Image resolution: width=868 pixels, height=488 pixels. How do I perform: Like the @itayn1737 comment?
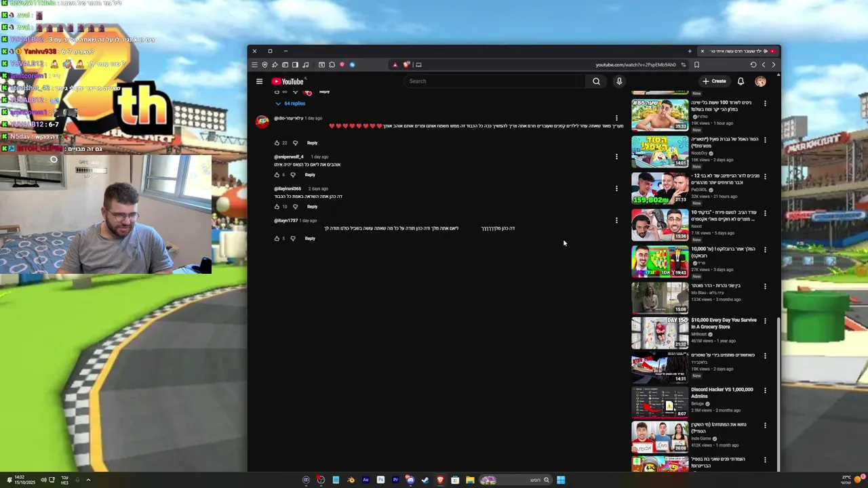pos(277,239)
